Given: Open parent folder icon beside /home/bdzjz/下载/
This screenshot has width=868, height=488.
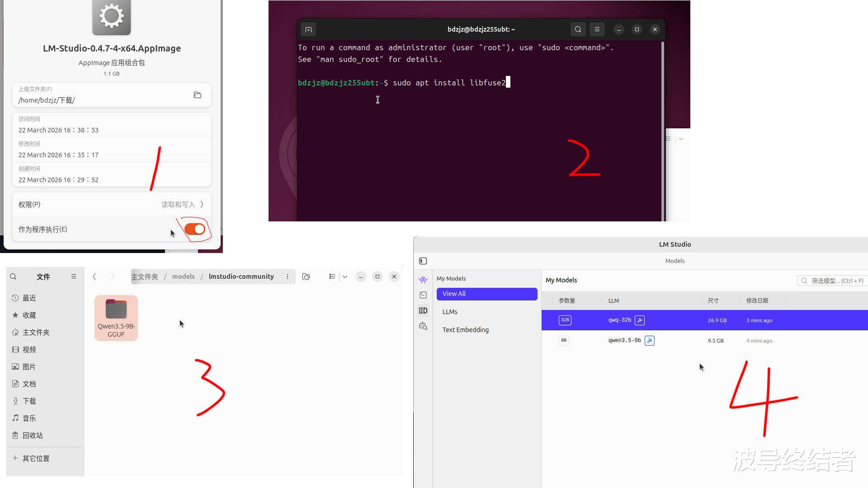Looking at the screenshot, I should (x=198, y=95).
